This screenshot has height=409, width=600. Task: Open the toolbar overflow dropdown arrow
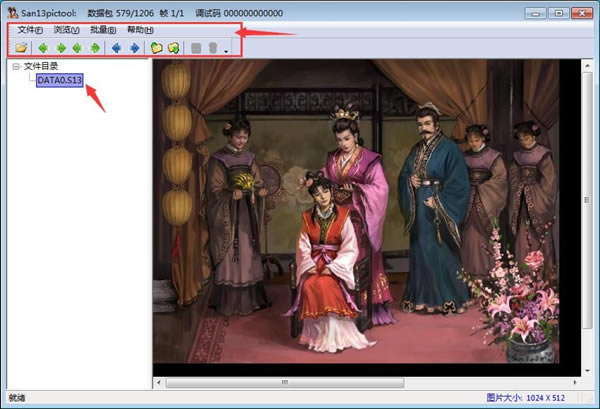coord(226,50)
